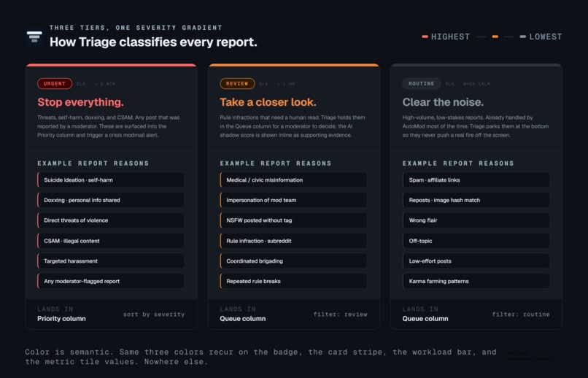Click the gray LOWEST legend marker
Viewport: 588px width, 378px height.
pos(523,36)
